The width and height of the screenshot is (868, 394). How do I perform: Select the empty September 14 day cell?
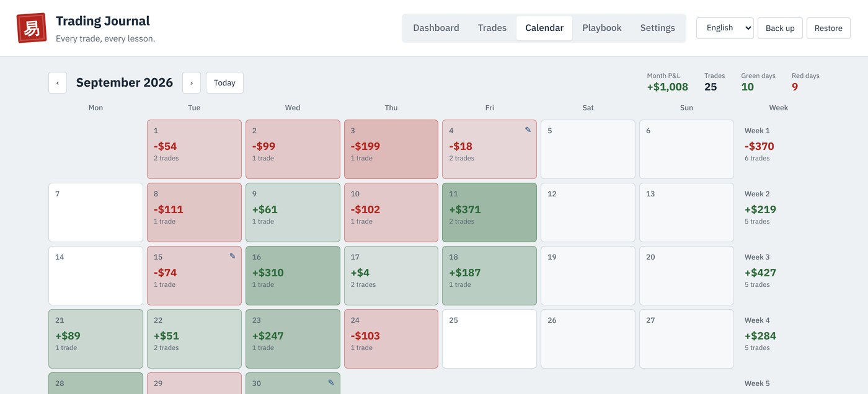95,276
